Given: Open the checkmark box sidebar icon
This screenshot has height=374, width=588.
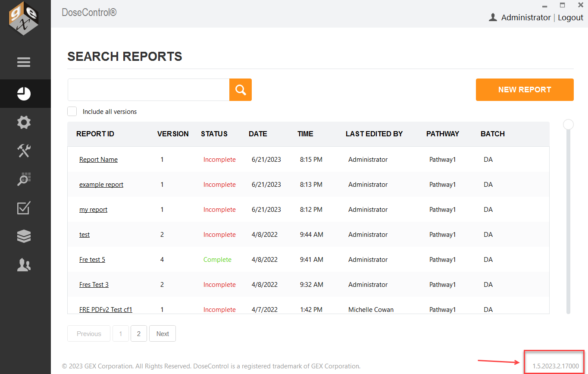Looking at the screenshot, I should (x=24, y=207).
